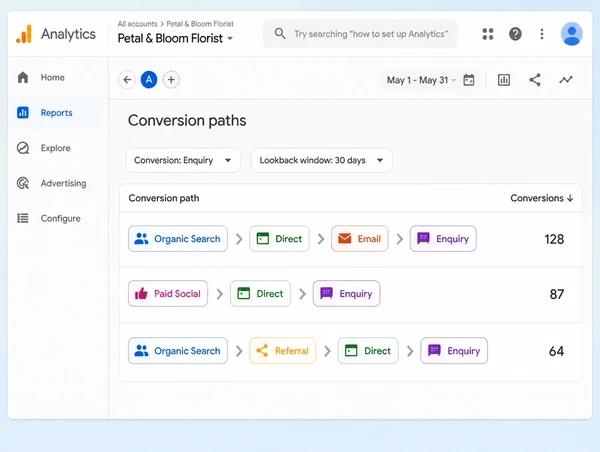Screen dimensions: 600x452
Task: Click the Home house icon in sidebar
Action: [x=23, y=77]
